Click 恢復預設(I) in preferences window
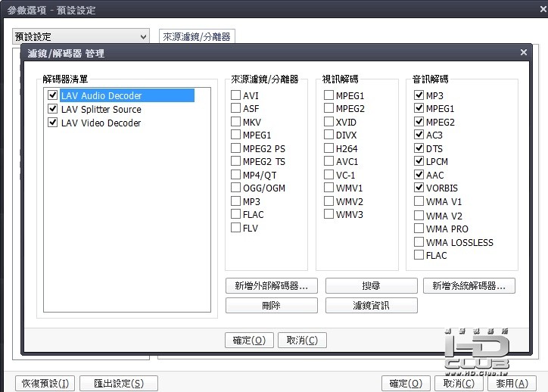 pos(45,383)
